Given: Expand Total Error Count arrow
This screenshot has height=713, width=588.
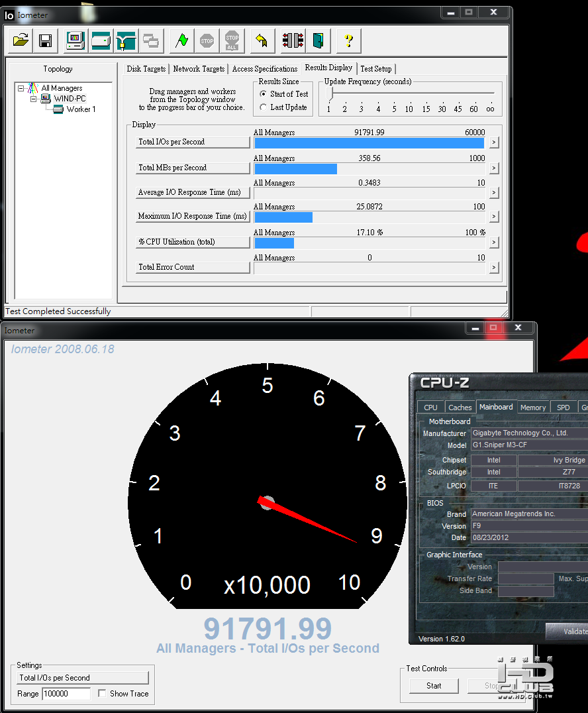Looking at the screenshot, I should click(493, 268).
